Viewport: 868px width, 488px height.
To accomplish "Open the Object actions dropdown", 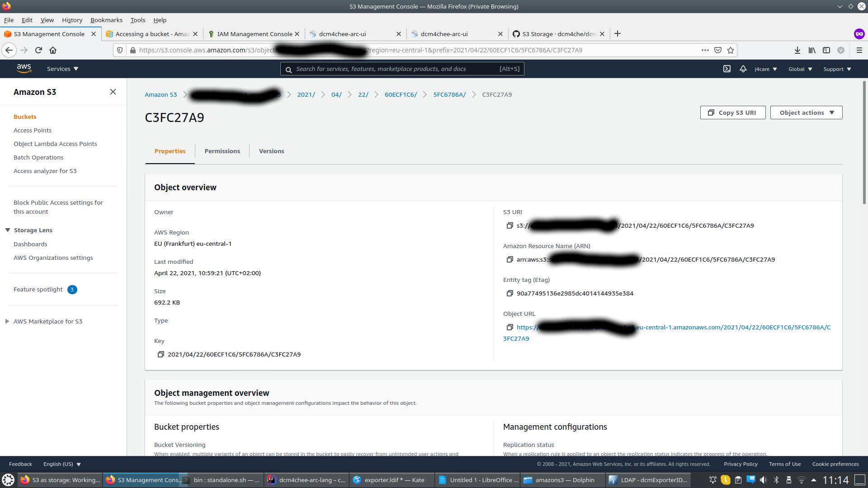I will click(x=806, y=113).
